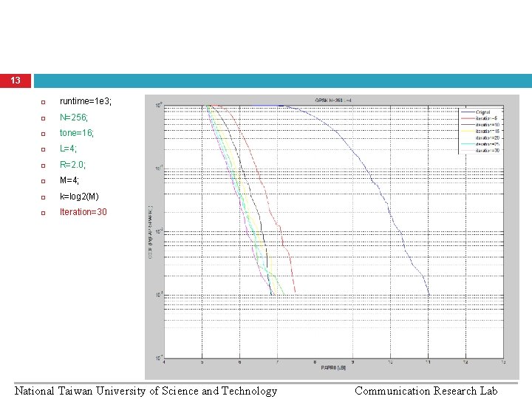The height and width of the screenshot is (399, 532).
Task: Click the teal slide header bar
Action: pyautogui.click(x=283, y=81)
